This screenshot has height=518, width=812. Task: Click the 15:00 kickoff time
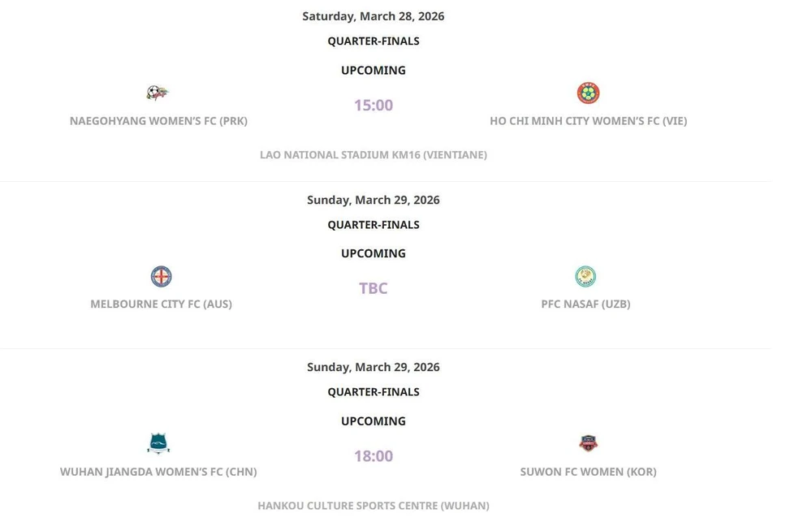pyautogui.click(x=374, y=105)
